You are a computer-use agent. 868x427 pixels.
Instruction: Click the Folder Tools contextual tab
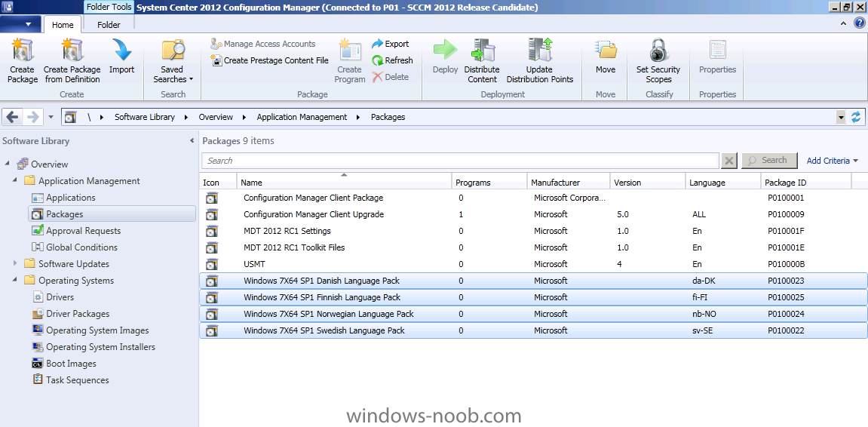(109, 8)
